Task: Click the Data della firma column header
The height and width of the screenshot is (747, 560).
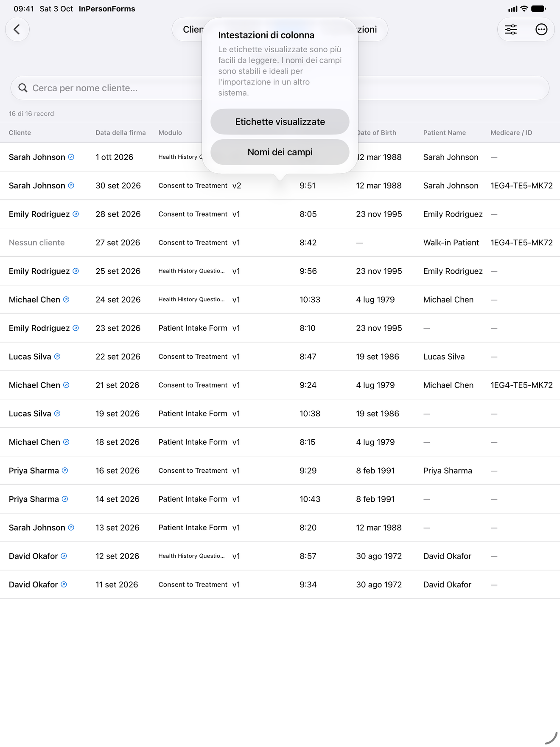Action: (x=120, y=133)
